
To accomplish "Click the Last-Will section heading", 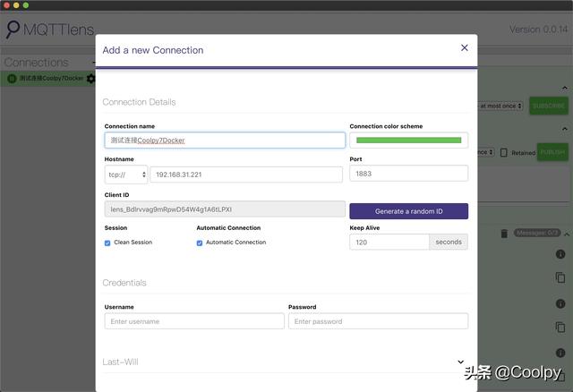I will 120,362.
